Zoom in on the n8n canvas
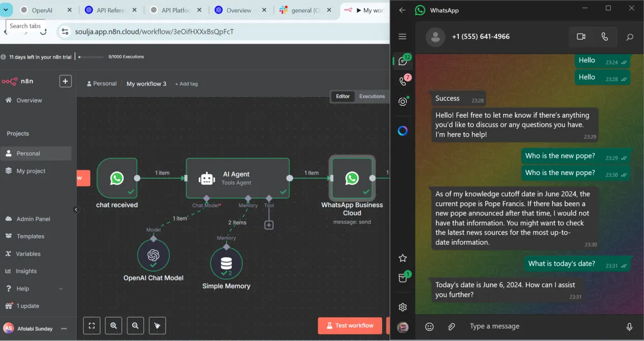Image resolution: width=644 pixels, height=341 pixels. point(114,325)
